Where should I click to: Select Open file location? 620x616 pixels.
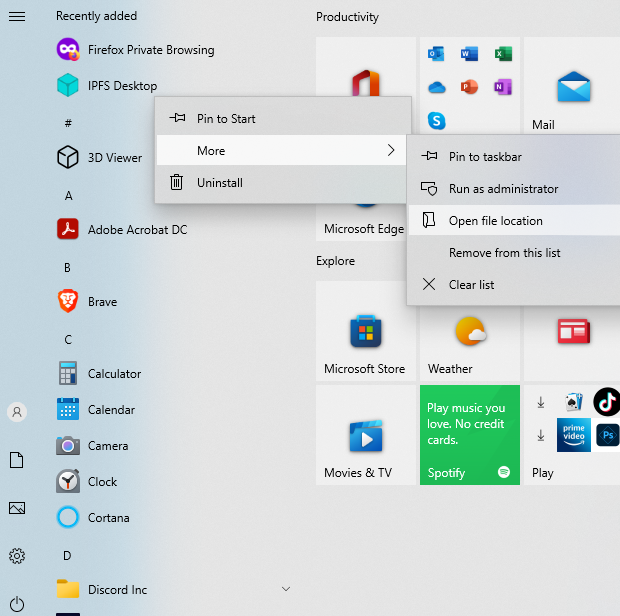[514, 220]
